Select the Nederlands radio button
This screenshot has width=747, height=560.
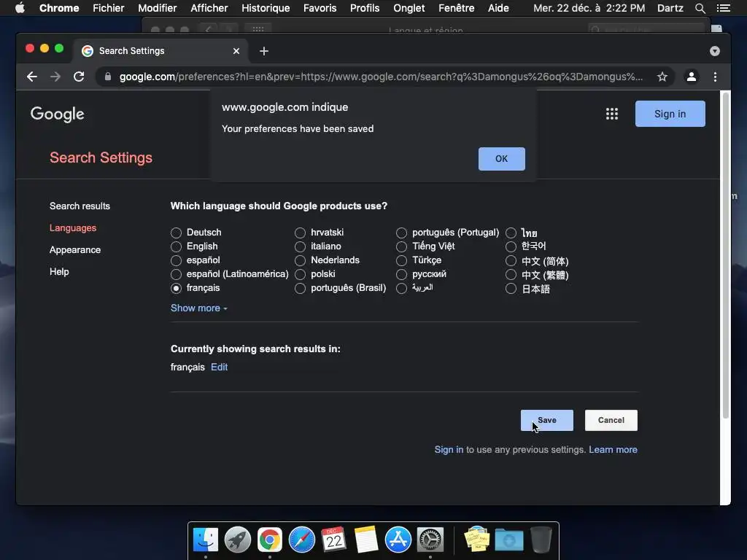(300, 260)
